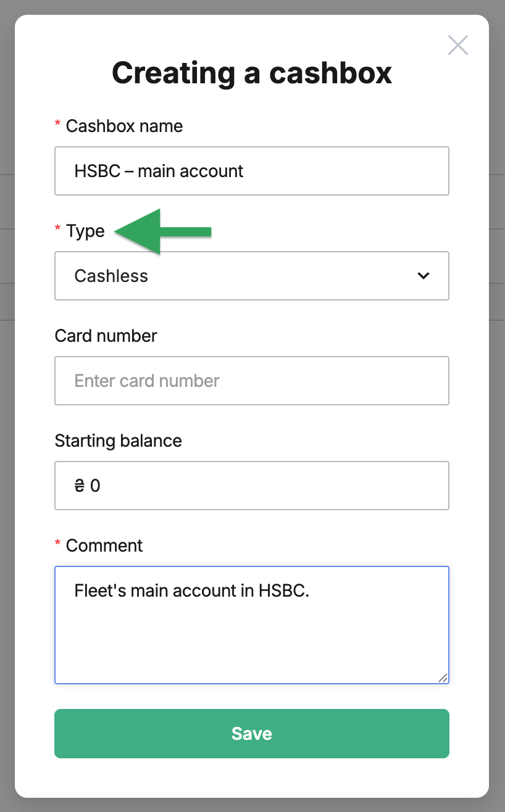505x812 pixels.
Task: Click the chevron arrow in Type selector
Action: click(x=424, y=276)
